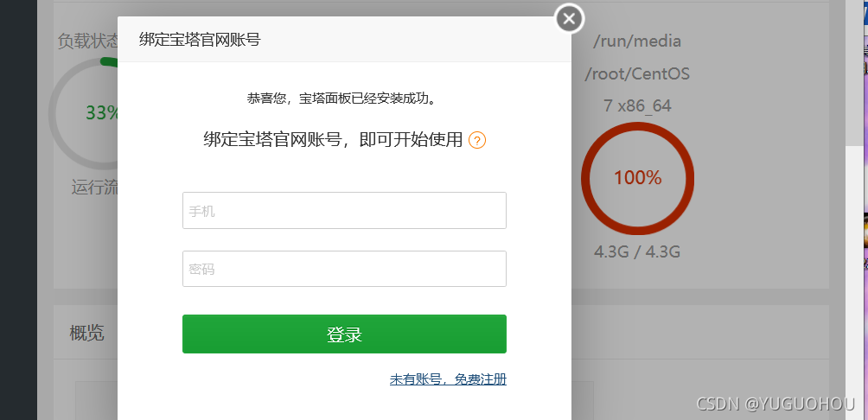This screenshot has height=420, width=868.
Task: Click the 绑定宝塔官网账号，即可开始使用 heading
Action: [333, 140]
